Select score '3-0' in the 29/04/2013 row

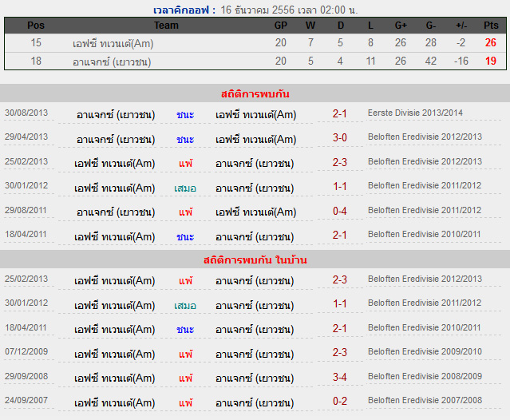click(x=339, y=137)
